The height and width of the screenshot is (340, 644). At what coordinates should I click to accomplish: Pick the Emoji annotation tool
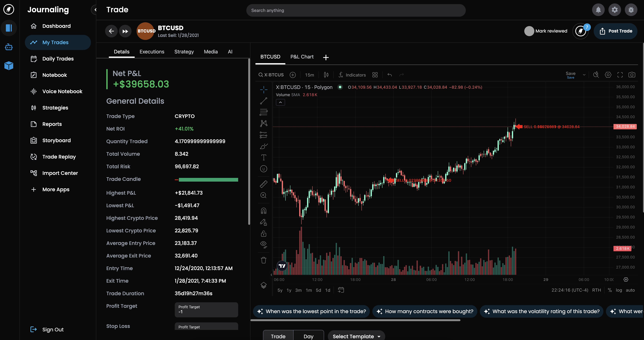tap(263, 168)
